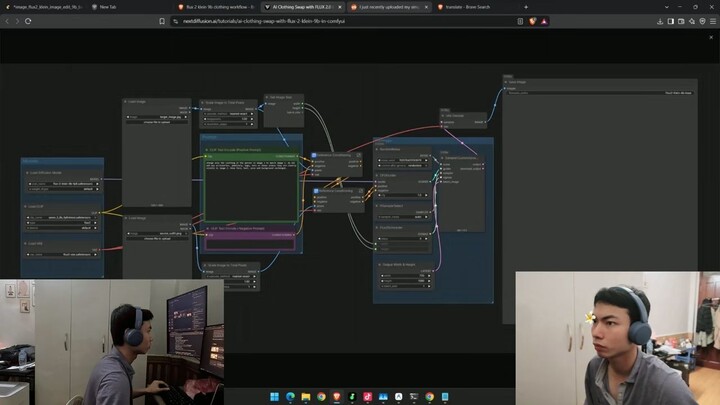Close the AI Clothing Swap tab

[x=340, y=7]
